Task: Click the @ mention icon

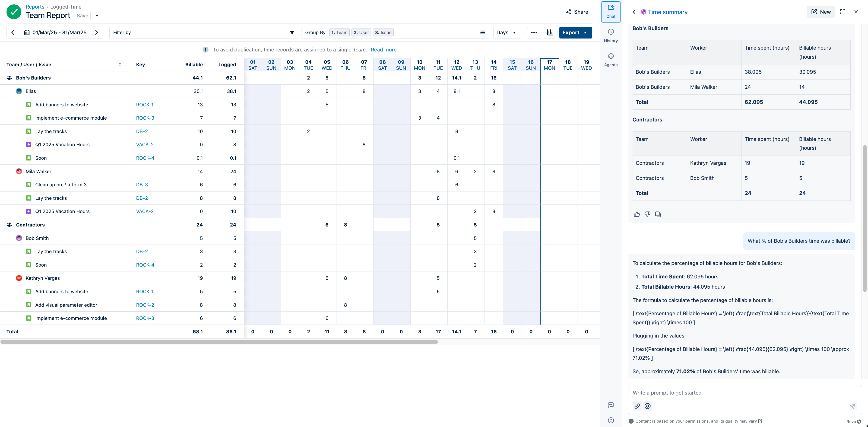Action: tap(647, 406)
